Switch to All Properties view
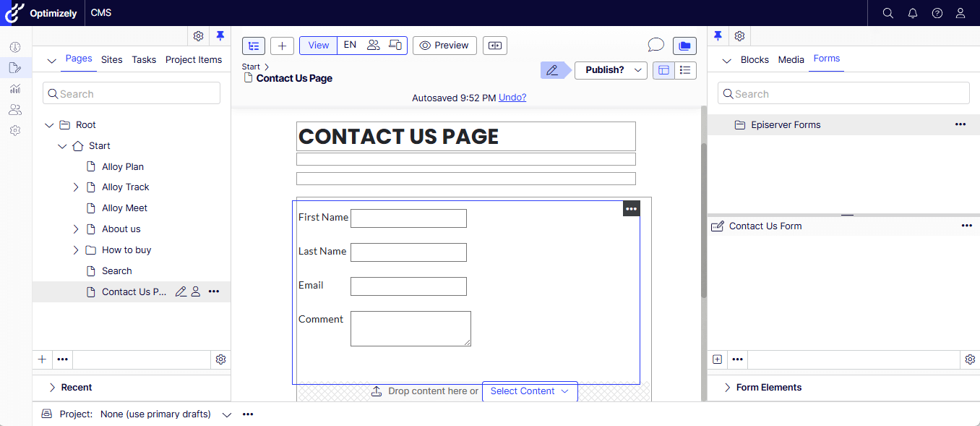This screenshot has height=426, width=980. pos(686,70)
